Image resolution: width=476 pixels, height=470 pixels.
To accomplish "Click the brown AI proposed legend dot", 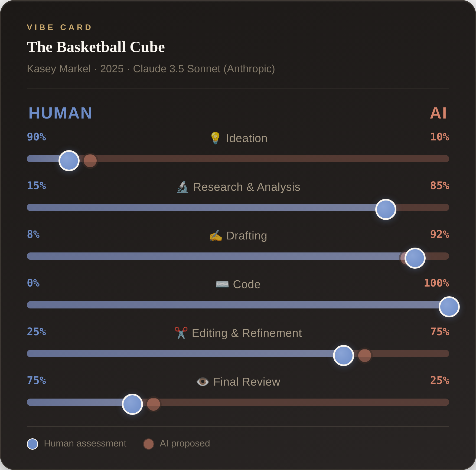I will (x=149, y=444).
